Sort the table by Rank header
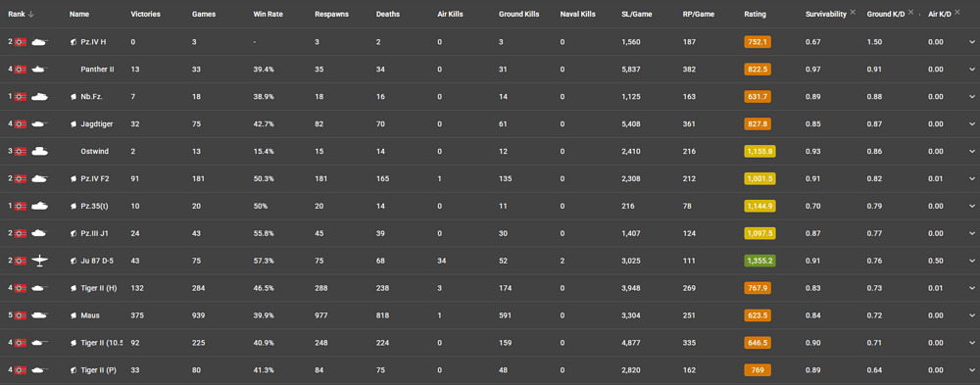Viewport: 980px width, 385px height. click(x=17, y=14)
